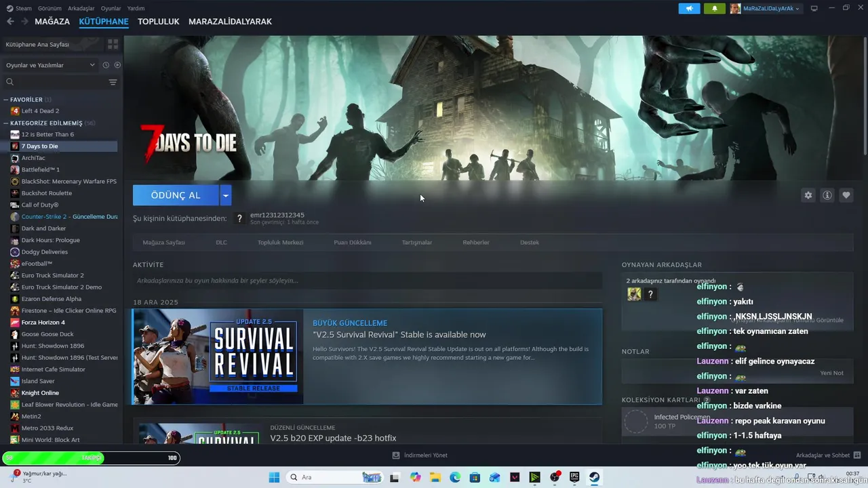Open the Arkadaşlar ve Sohbet friends icon
Image resolution: width=868 pixels, height=488 pixels.
[x=856, y=455]
